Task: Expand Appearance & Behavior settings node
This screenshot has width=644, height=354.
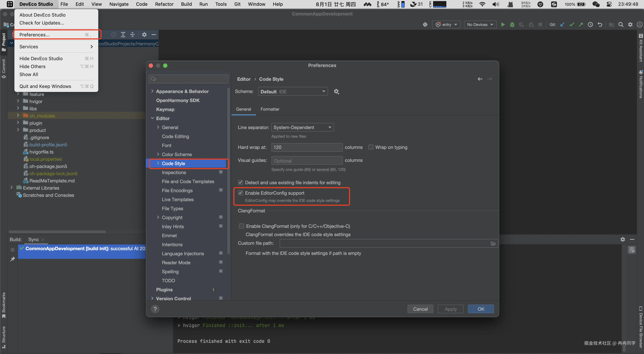Action: [152, 91]
